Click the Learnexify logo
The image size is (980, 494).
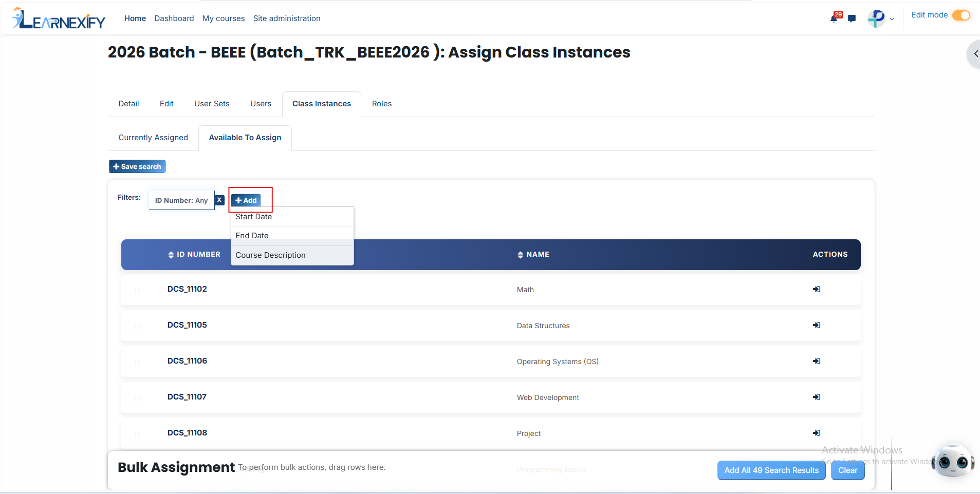pos(59,18)
